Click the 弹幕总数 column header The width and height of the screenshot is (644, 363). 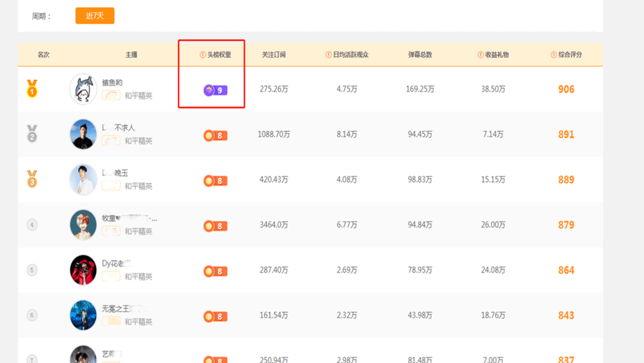click(420, 55)
